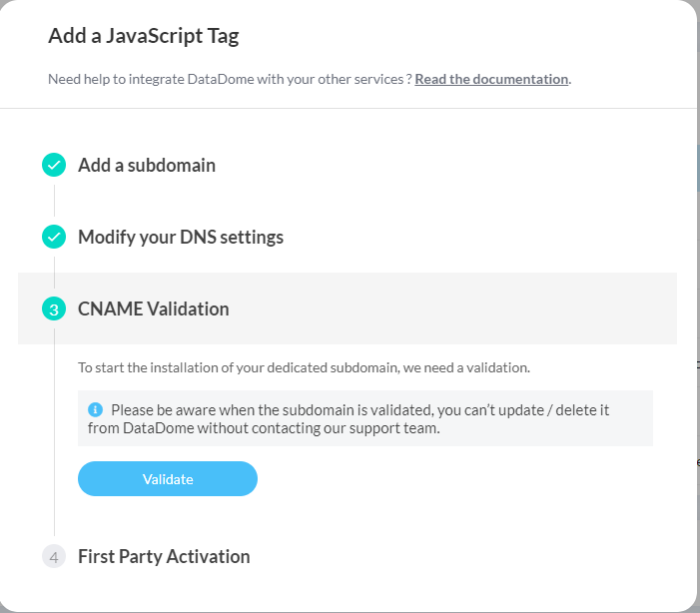The width and height of the screenshot is (700, 613).
Task: Click the Need help to integrate DataDome text
Action: point(230,79)
